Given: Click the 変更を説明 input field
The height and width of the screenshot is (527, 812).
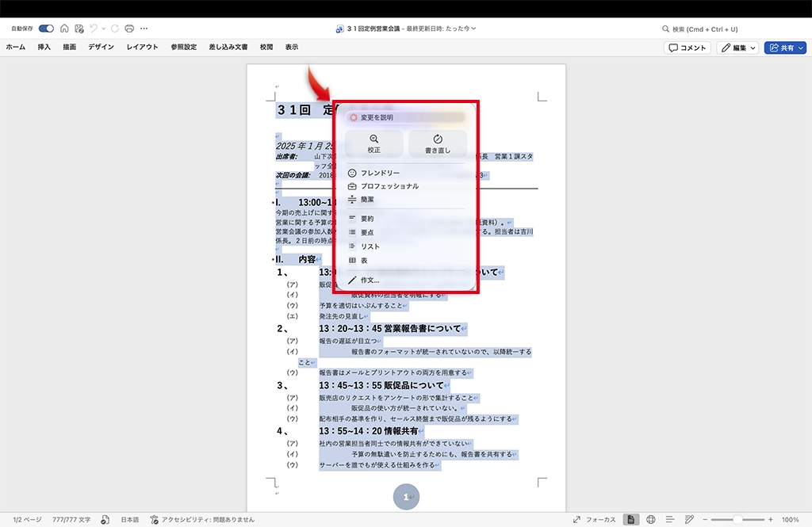Looking at the screenshot, I should click(x=406, y=117).
